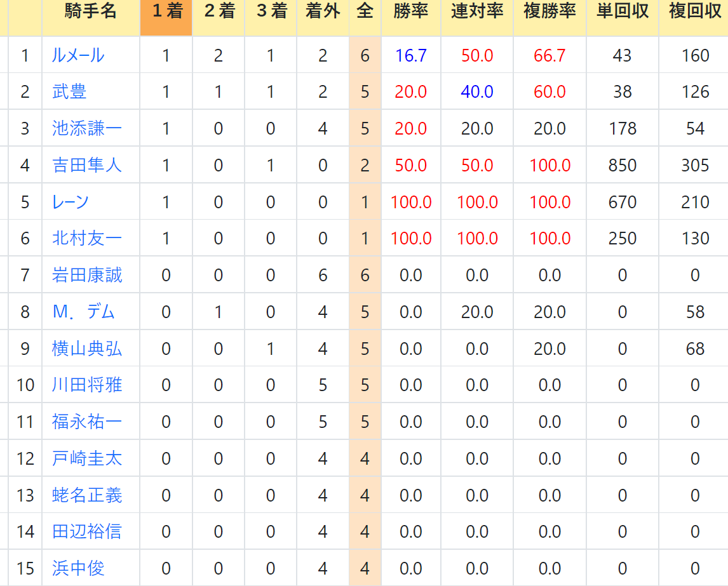Open jockey link 蛯名正義
The image size is (728, 586).
pyautogui.click(x=87, y=495)
